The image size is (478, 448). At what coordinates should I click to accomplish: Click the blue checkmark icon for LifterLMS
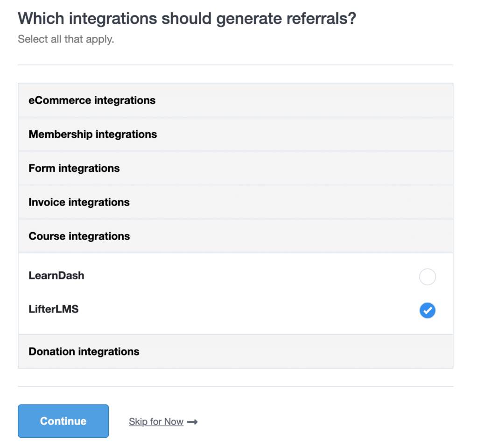[x=428, y=310]
